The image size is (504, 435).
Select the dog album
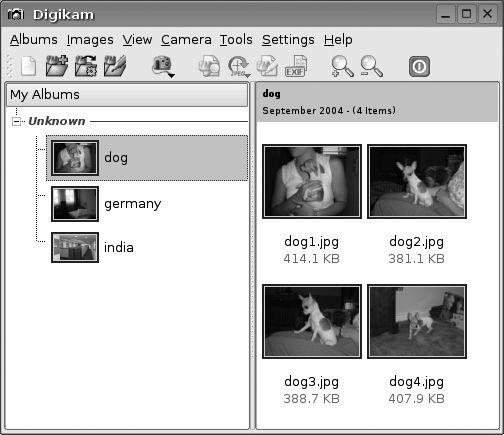tap(147, 158)
